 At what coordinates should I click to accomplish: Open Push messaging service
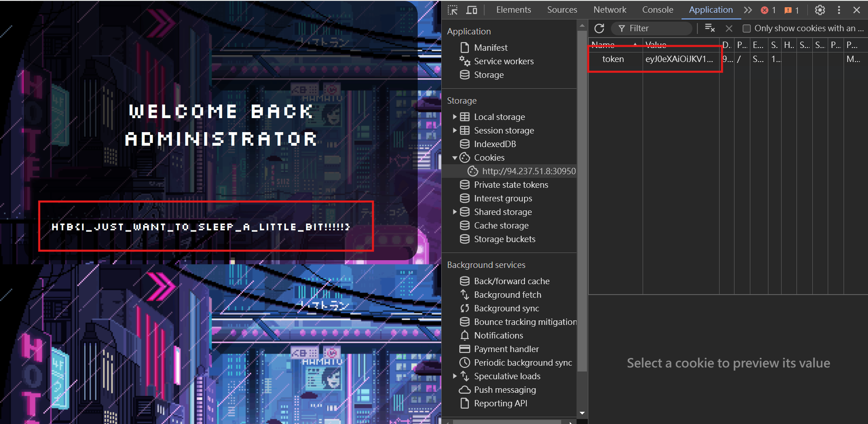505,390
